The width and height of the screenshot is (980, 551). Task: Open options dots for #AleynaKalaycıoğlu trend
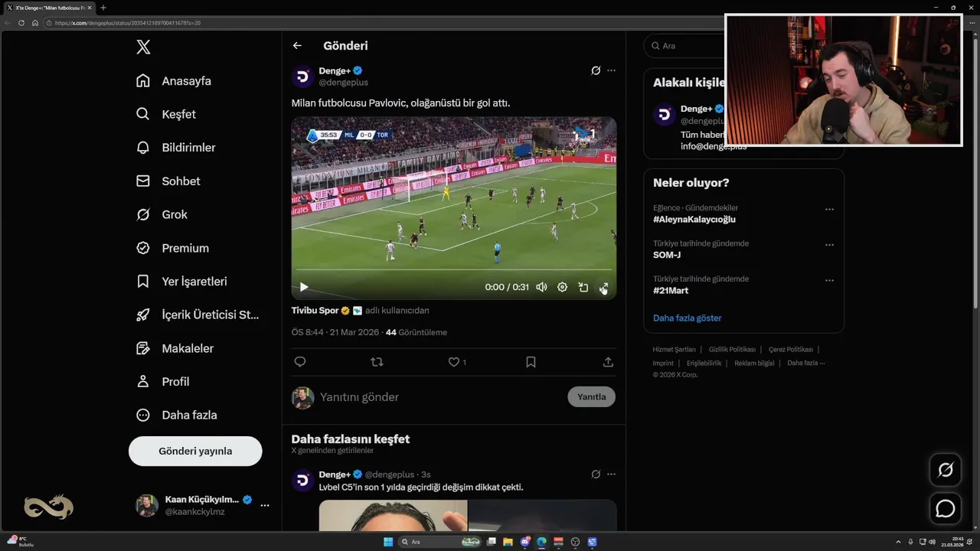coord(829,209)
